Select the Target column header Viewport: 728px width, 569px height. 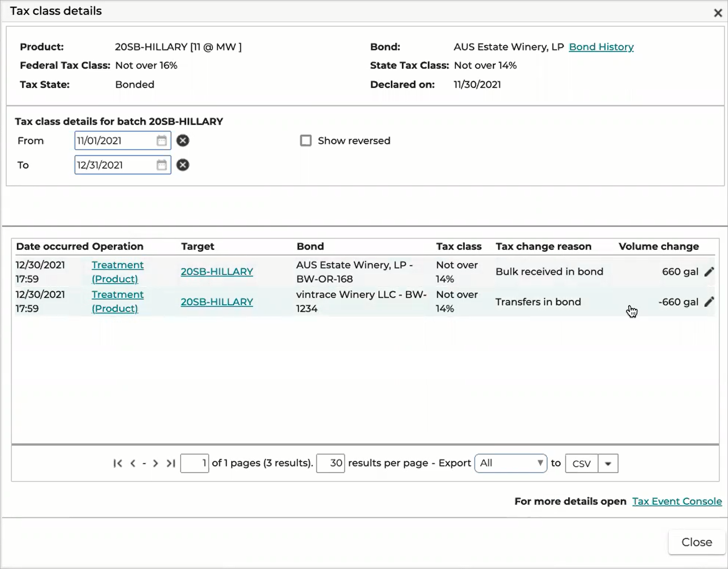197,246
